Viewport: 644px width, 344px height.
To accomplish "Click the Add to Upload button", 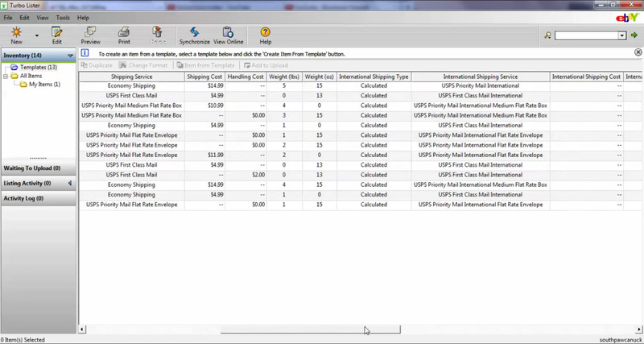I will 266,65.
